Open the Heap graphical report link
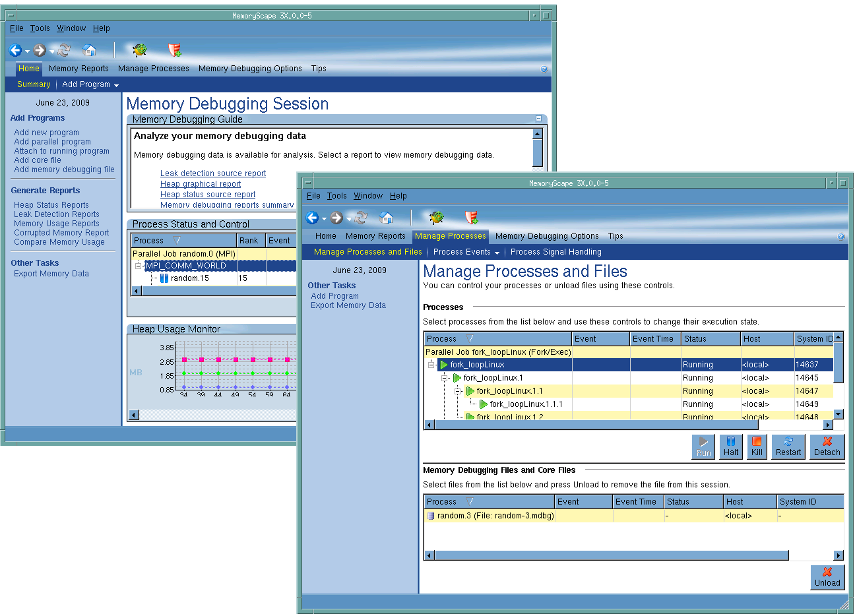Image resolution: width=855 pixels, height=616 pixels. click(200, 184)
